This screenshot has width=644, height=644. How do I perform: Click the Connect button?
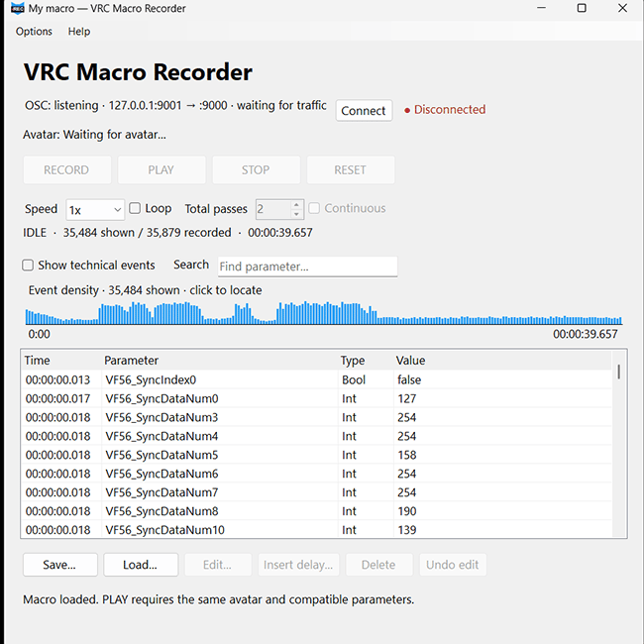coord(364,111)
